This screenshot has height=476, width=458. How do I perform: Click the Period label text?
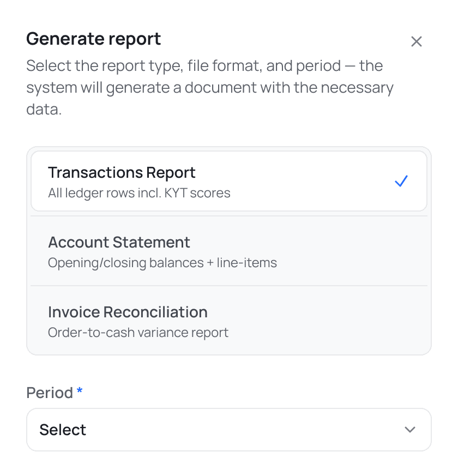[x=50, y=393]
